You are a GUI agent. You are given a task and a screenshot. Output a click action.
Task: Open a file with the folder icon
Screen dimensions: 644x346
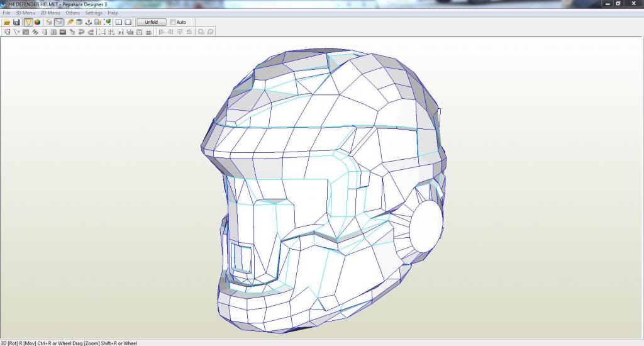coord(6,22)
